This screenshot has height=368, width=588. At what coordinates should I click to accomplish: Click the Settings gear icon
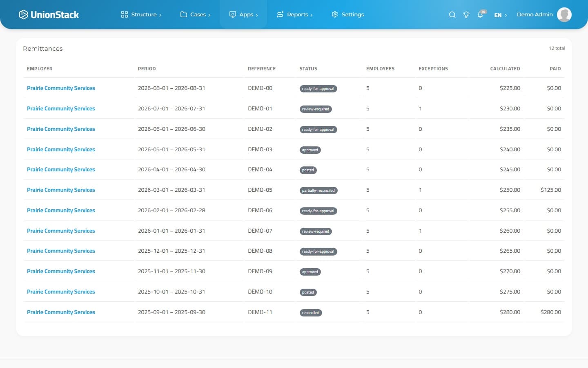[x=335, y=14]
